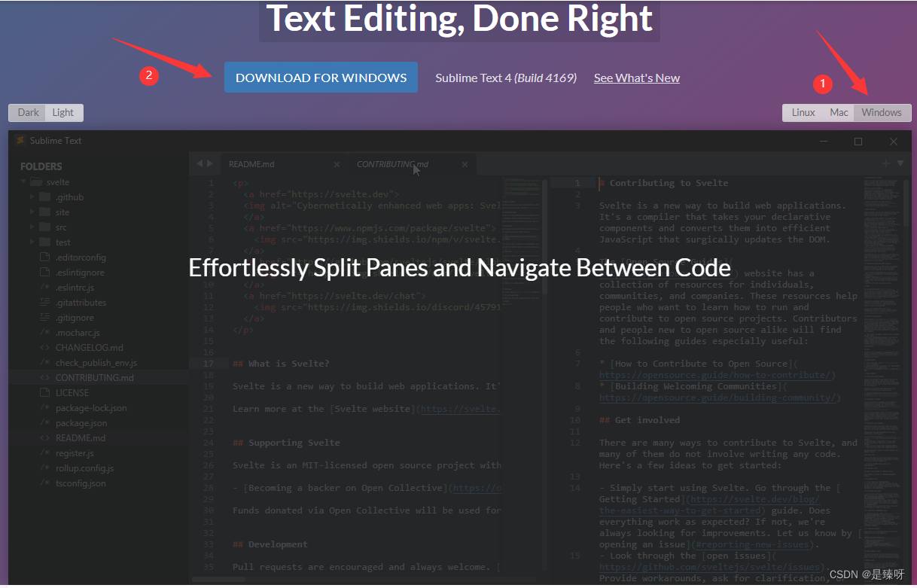Click line number 17 in README gutter
This screenshot has height=588, width=917.
[209, 364]
